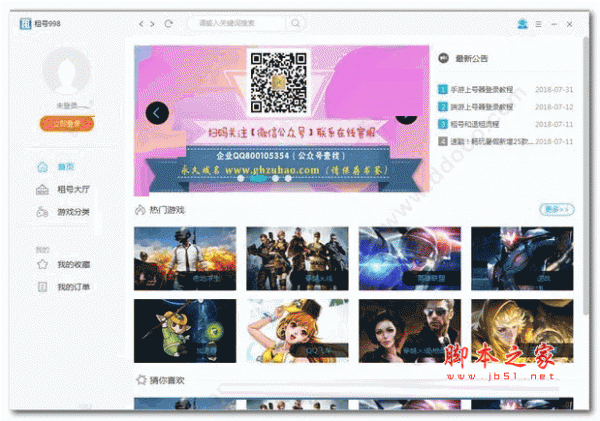Click the 最新公告 speaker icon
The width and height of the screenshot is (600, 421).
(443, 58)
